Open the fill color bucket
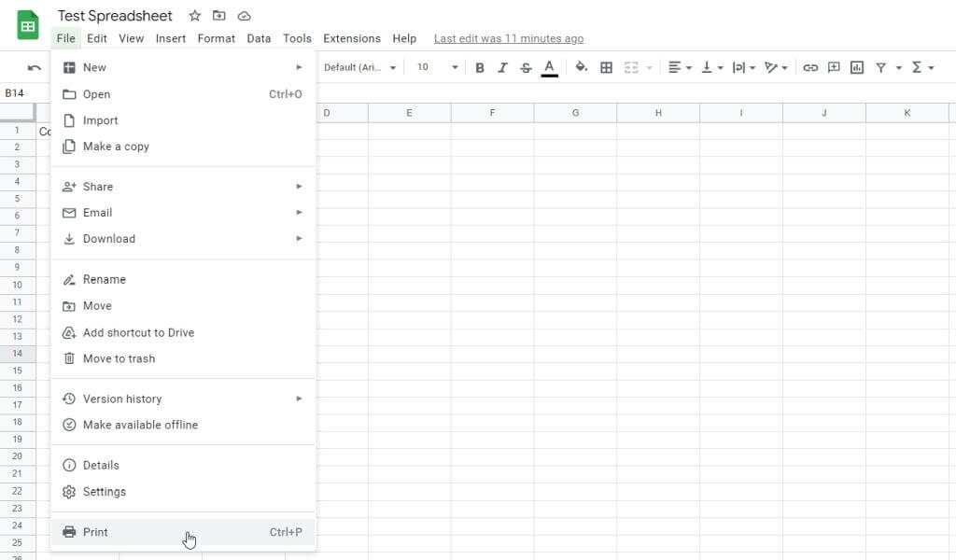956x560 pixels. [x=581, y=66]
